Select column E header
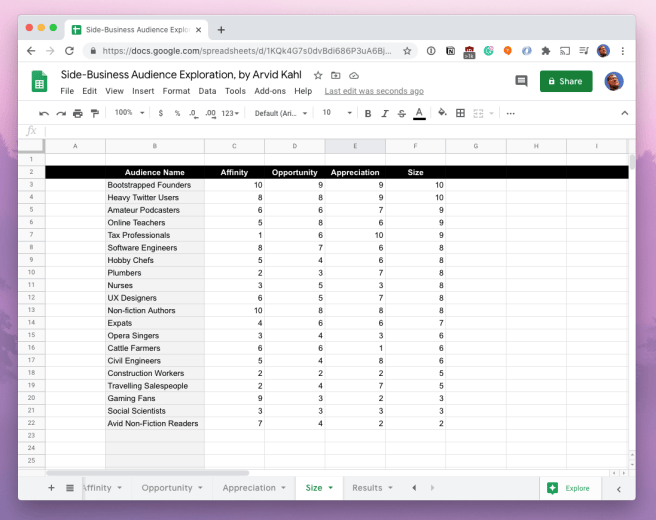Image resolution: width=656 pixels, height=520 pixels. [355, 146]
